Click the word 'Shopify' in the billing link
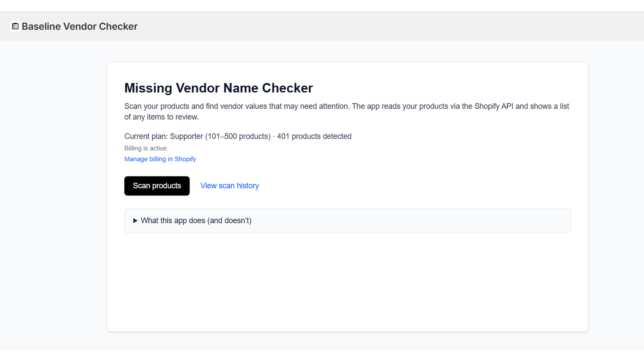Image resolution: width=644 pixels, height=362 pixels. click(x=185, y=159)
